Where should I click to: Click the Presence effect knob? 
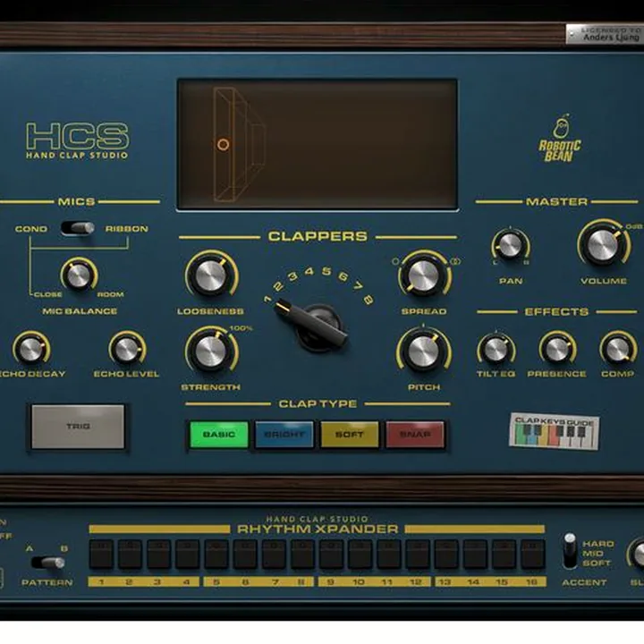tap(557, 350)
